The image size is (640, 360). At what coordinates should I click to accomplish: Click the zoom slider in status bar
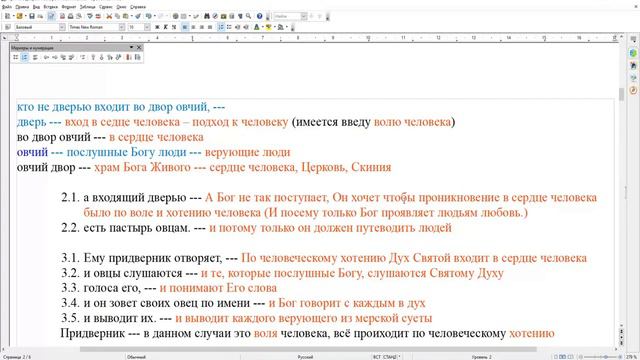coord(600,357)
